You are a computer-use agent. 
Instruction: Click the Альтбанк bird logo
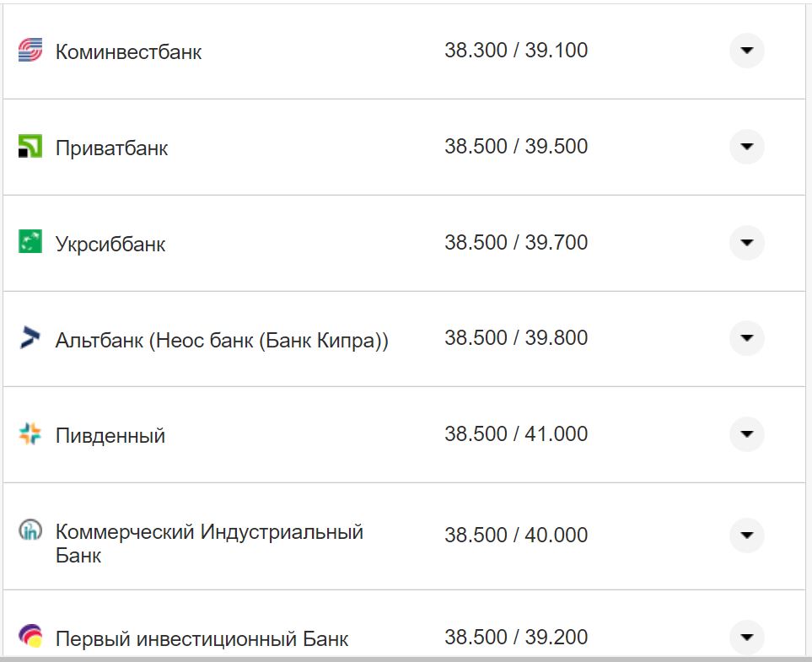point(30,337)
